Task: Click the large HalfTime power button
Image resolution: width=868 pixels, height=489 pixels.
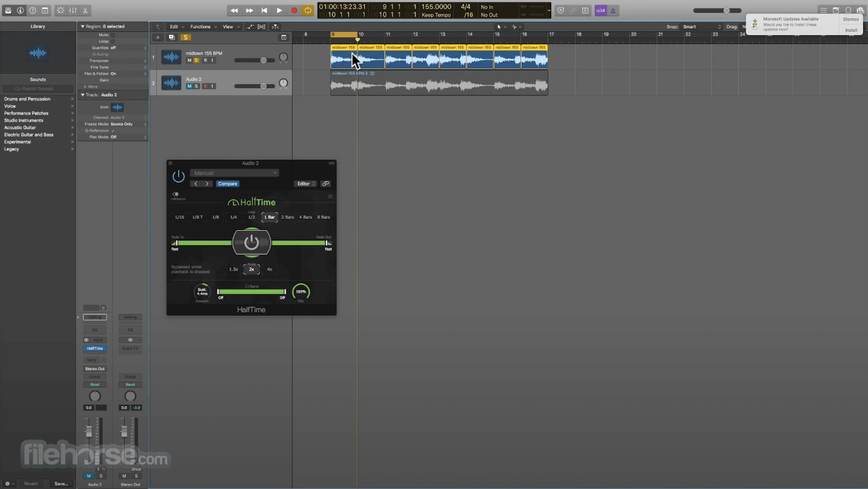Action: (252, 242)
